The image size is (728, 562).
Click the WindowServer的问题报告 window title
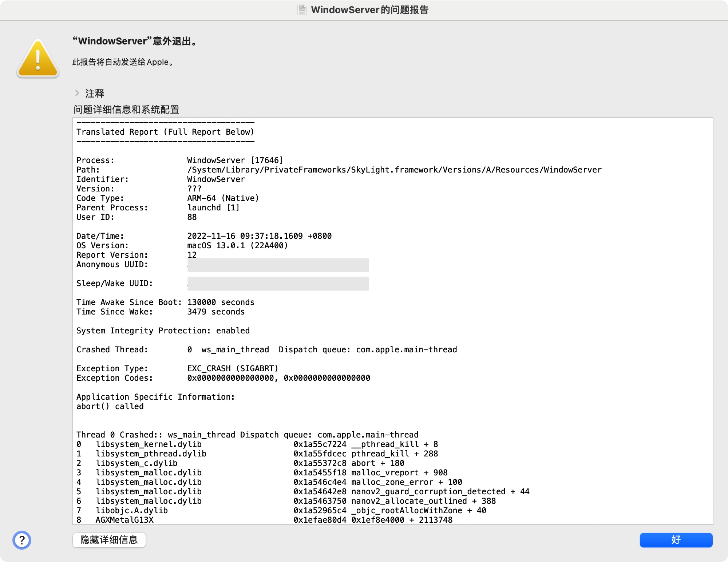pos(369,10)
